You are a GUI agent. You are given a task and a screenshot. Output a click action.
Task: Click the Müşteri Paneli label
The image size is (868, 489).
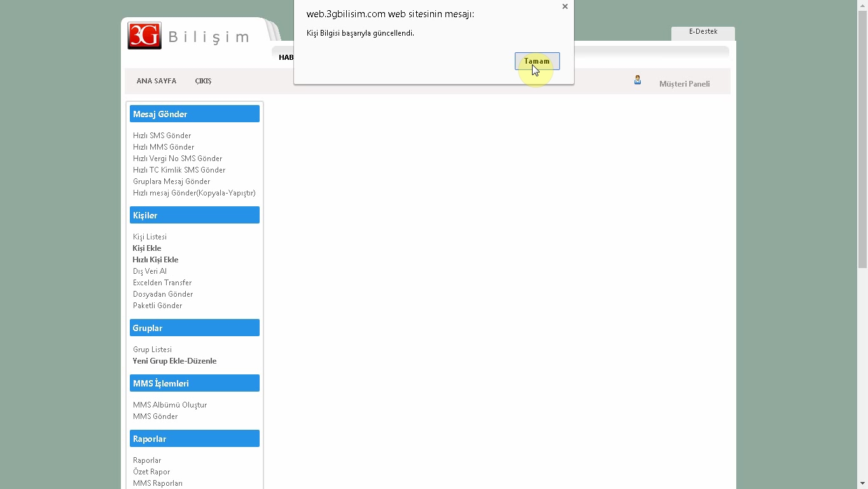click(684, 84)
